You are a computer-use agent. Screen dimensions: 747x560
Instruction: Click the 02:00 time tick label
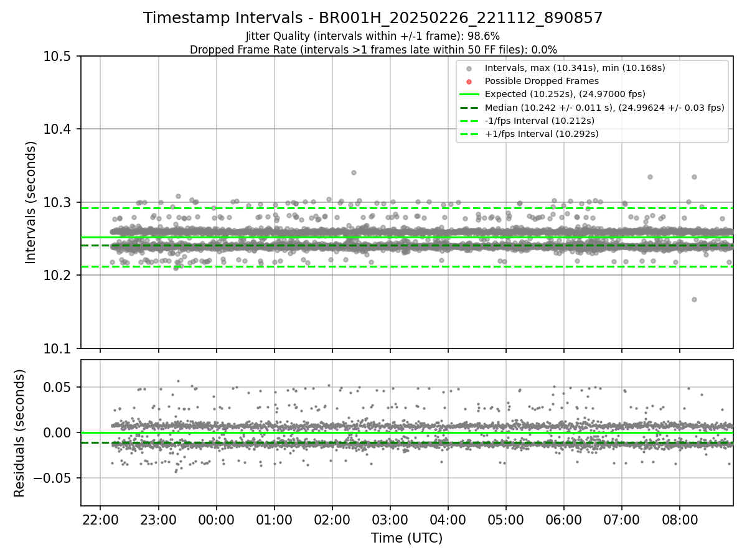pos(332,519)
